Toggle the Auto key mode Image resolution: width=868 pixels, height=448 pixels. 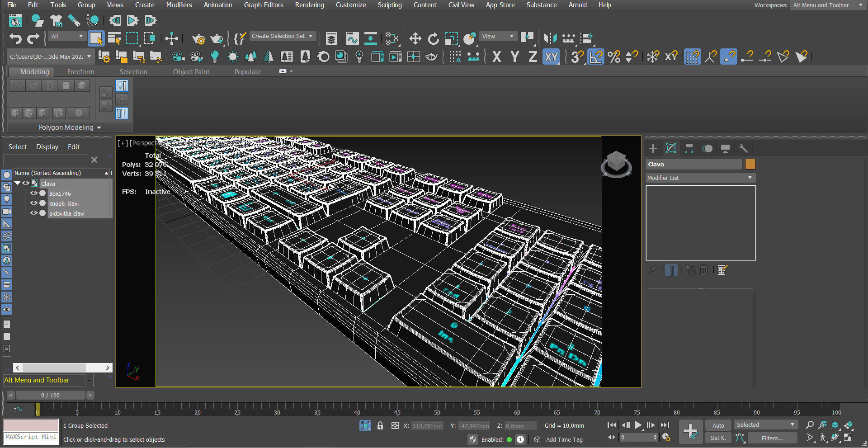pos(718,425)
